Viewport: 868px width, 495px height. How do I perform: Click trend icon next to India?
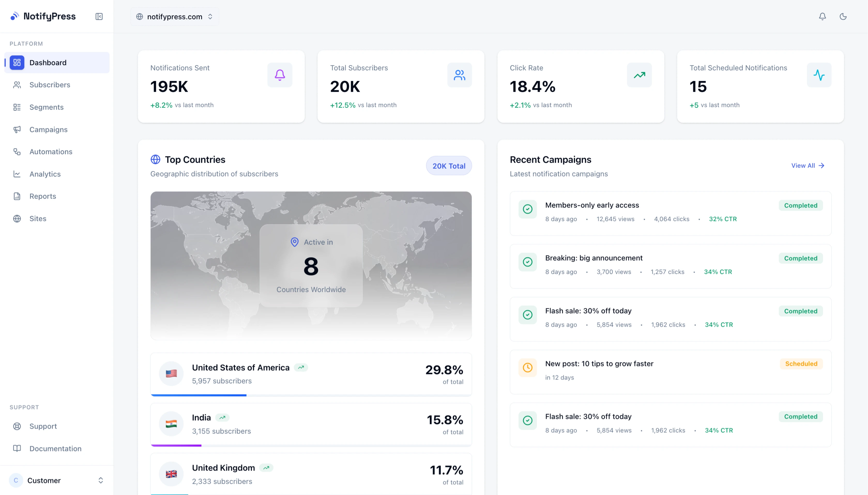point(222,417)
